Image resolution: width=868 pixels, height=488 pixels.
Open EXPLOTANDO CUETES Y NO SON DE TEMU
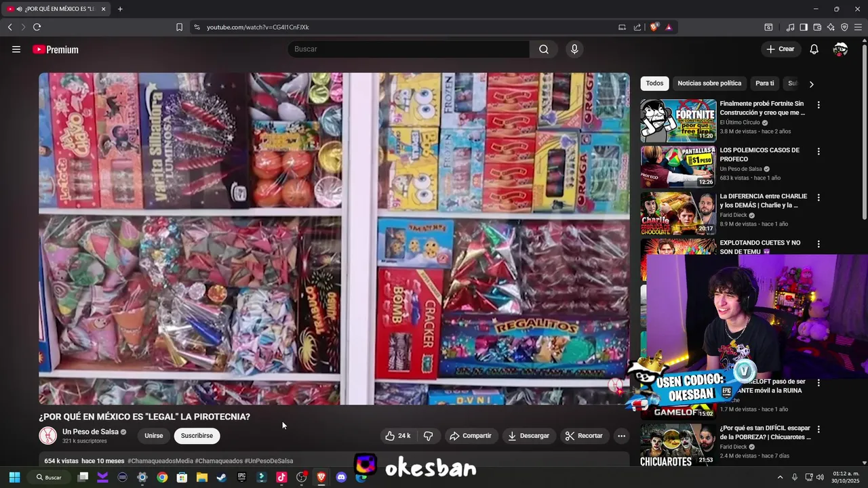point(759,247)
